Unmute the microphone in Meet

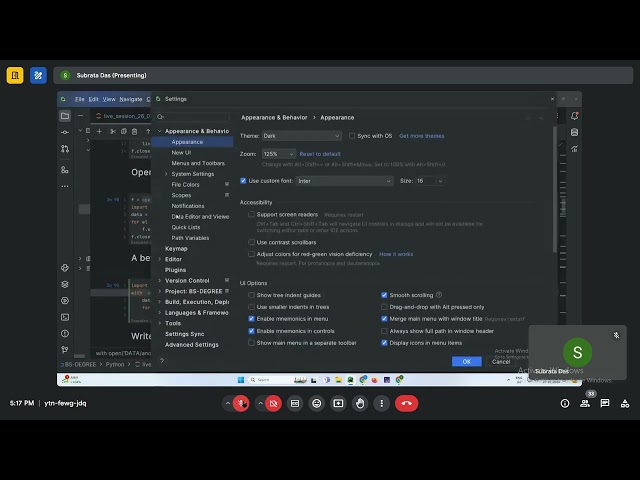(241, 403)
